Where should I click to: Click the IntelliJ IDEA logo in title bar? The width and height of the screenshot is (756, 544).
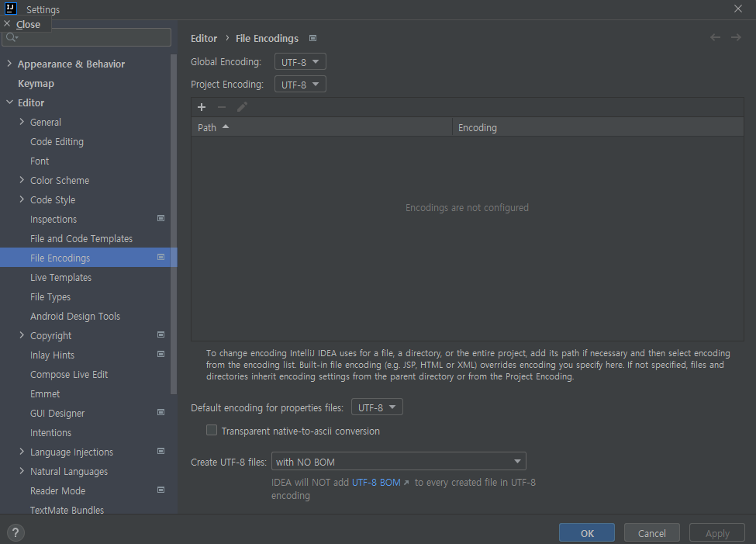pos(11,9)
